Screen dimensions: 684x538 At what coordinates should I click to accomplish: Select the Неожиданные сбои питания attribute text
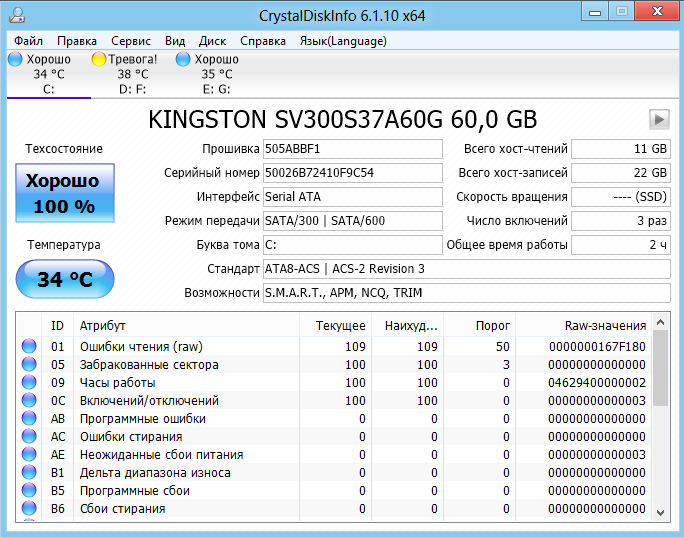[x=161, y=455]
